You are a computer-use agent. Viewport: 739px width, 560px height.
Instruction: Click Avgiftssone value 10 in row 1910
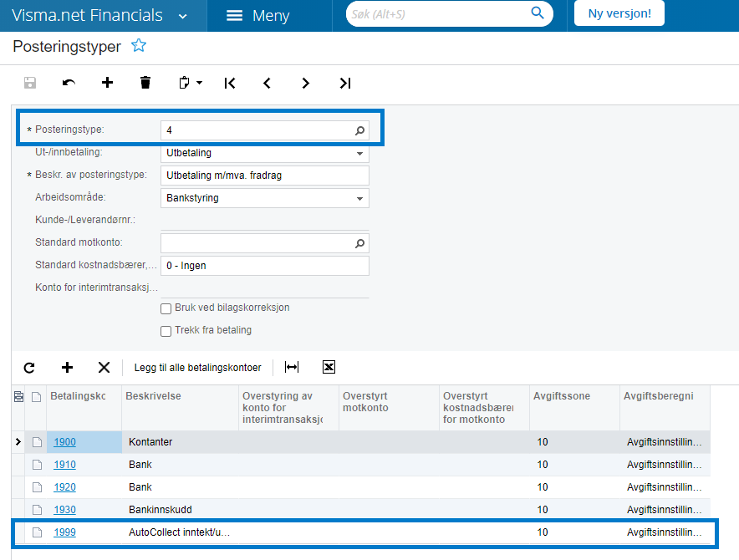574,465
